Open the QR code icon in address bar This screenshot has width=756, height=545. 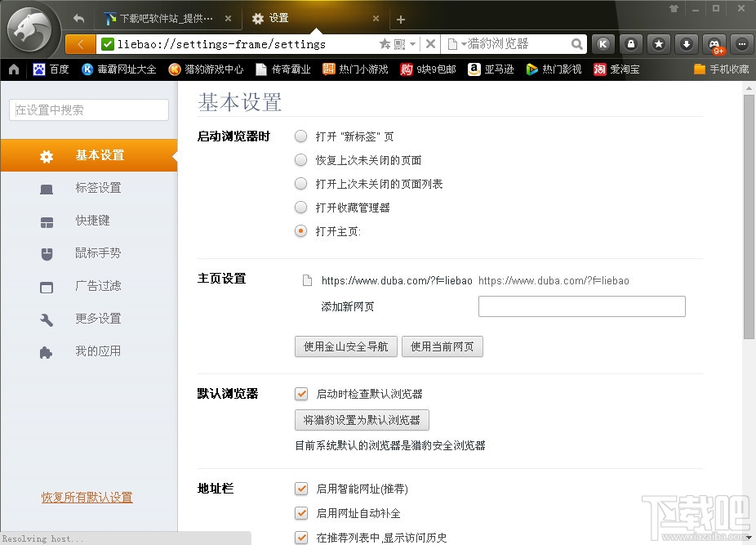pos(398,44)
